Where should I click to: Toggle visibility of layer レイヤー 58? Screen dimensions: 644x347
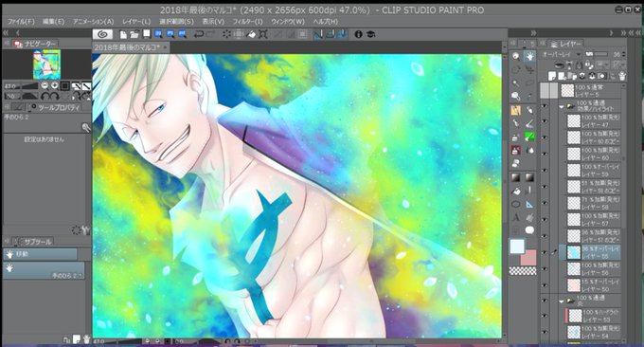[x=545, y=204]
